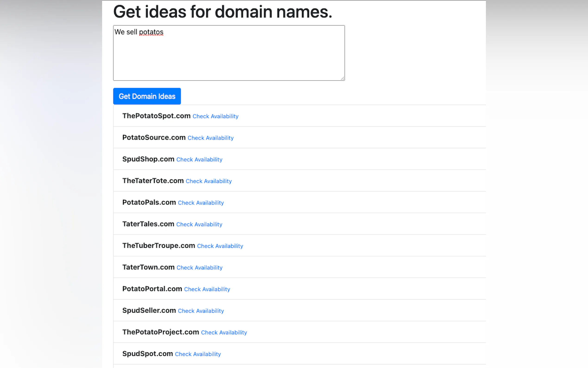Click inside the business description text area
The image size is (588, 368).
click(229, 56)
